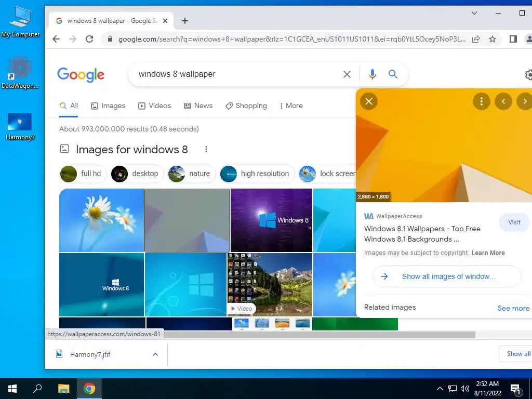
Task: Click the browser forward arrow
Action: (73, 39)
